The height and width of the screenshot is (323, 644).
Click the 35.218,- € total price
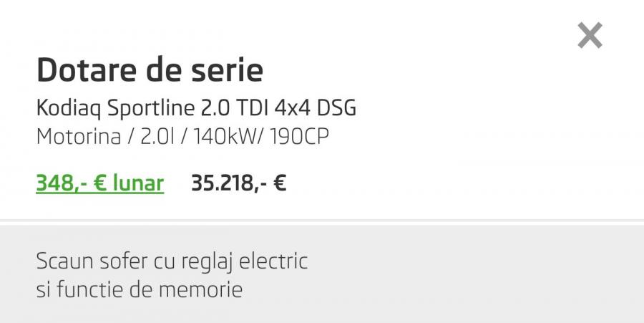(238, 184)
